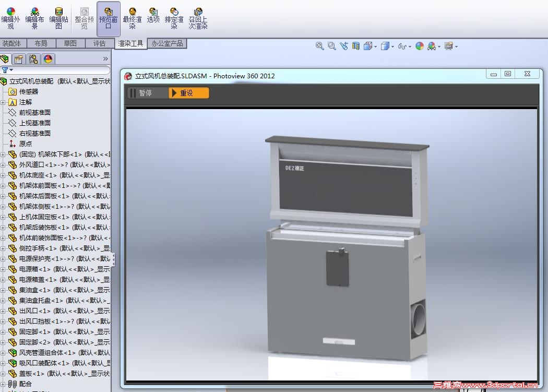
Task: Expand 机体底座<1> component
Action: (3, 175)
